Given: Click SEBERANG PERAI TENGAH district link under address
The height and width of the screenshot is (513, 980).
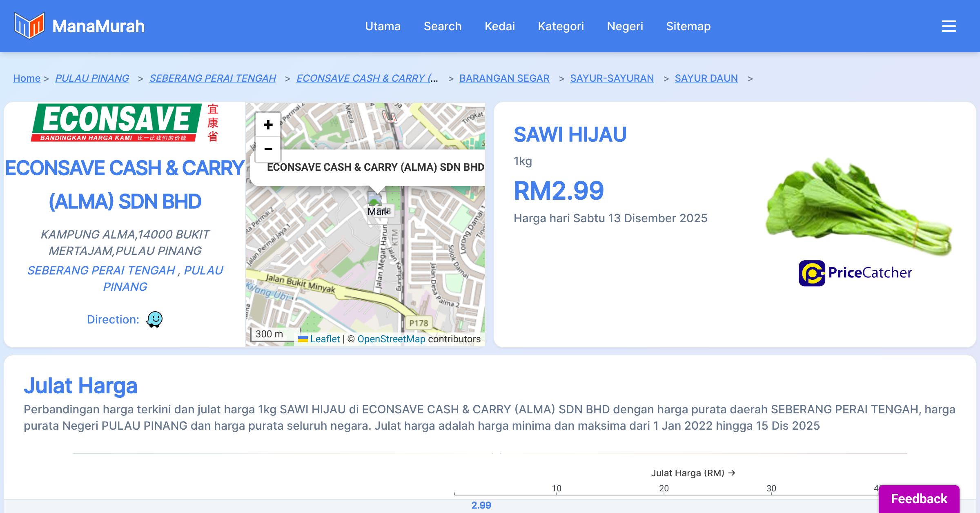Looking at the screenshot, I should [101, 270].
